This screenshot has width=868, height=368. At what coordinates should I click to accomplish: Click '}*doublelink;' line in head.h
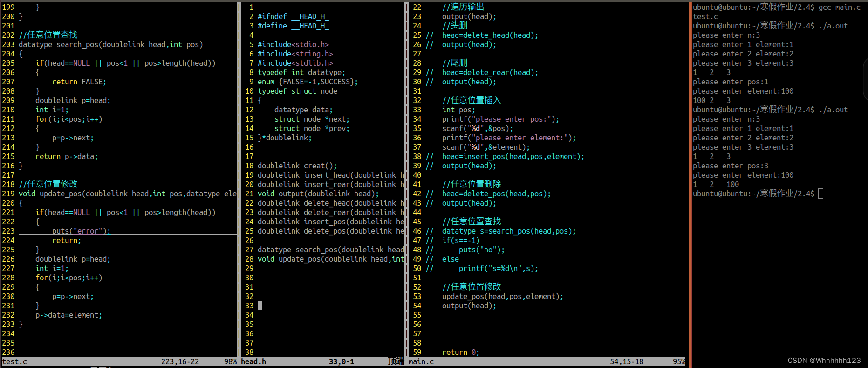[x=285, y=138]
